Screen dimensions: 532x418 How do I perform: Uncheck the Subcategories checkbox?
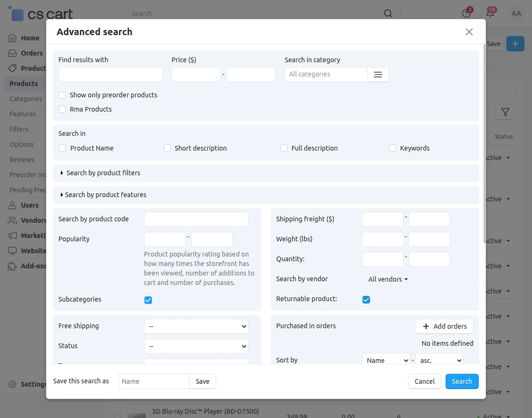[148, 300]
